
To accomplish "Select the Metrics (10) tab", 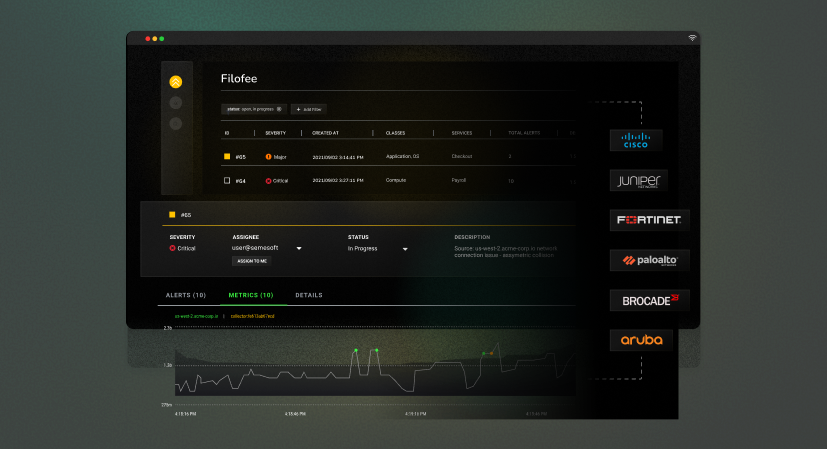I will [x=251, y=295].
